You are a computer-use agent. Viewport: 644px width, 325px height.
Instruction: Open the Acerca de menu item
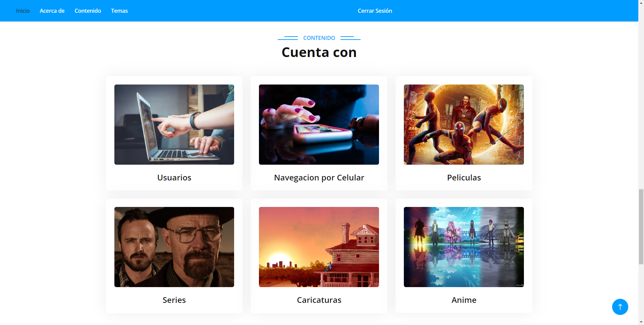pos(52,10)
